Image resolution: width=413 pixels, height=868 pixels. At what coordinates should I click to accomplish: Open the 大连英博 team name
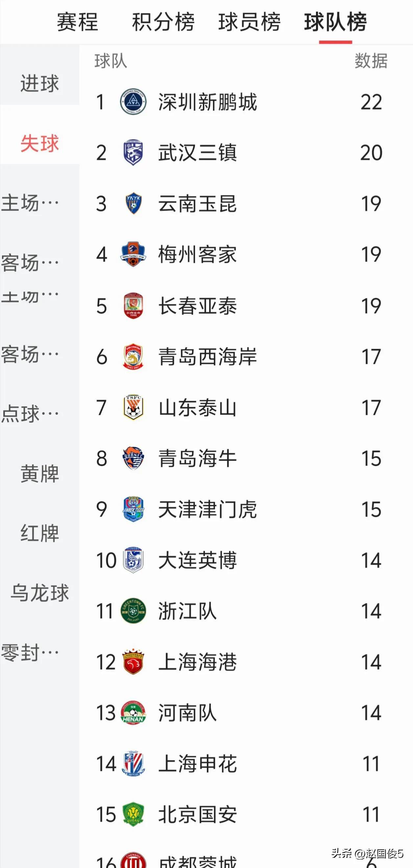(198, 560)
